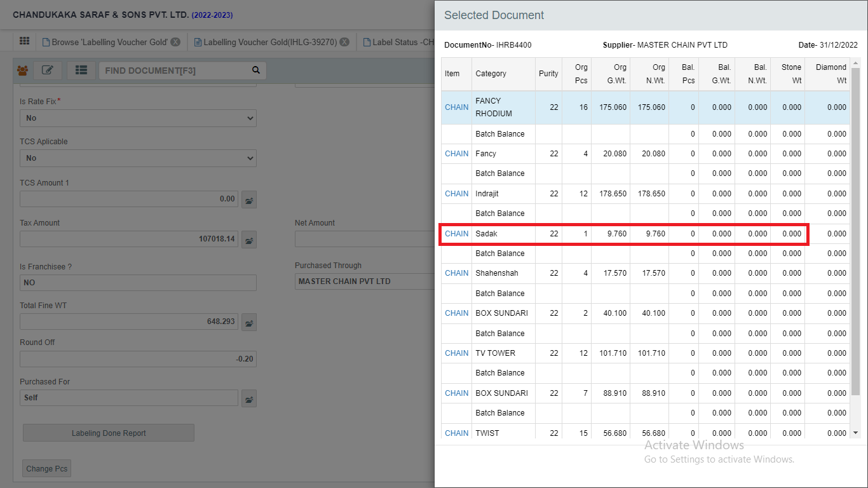This screenshot has height=488, width=868.
Task: Click the Item column header
Action: (457, 74)
